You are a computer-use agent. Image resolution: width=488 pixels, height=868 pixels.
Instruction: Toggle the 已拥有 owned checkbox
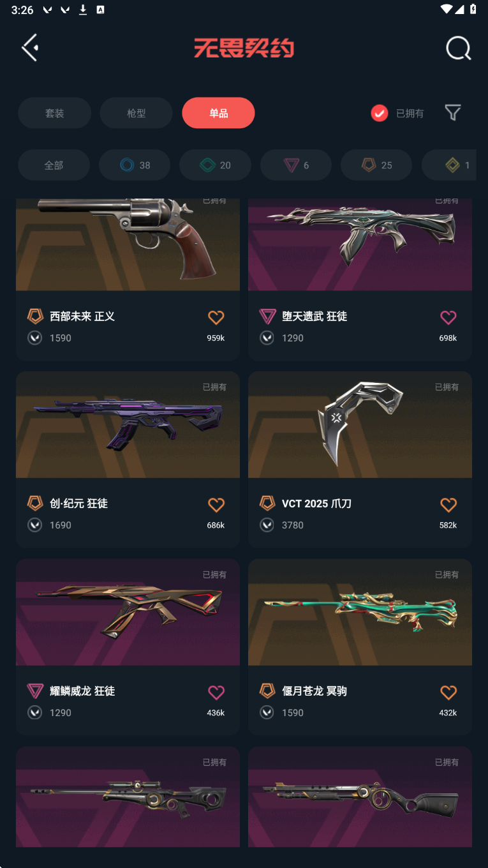point(380,113)
